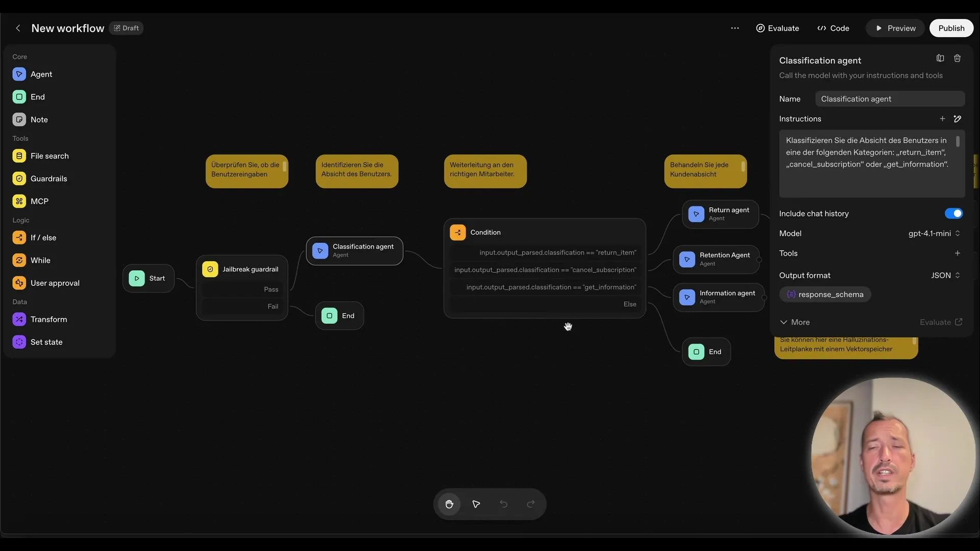The image size is (980, 551).
Task: Add an Agent node from Core panel
Action: (42, 74)
